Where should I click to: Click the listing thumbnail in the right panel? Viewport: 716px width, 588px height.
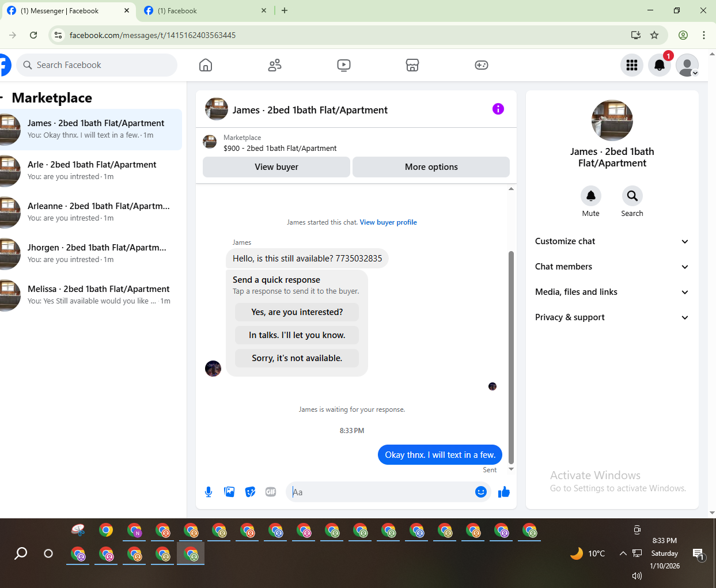[612, 120]
